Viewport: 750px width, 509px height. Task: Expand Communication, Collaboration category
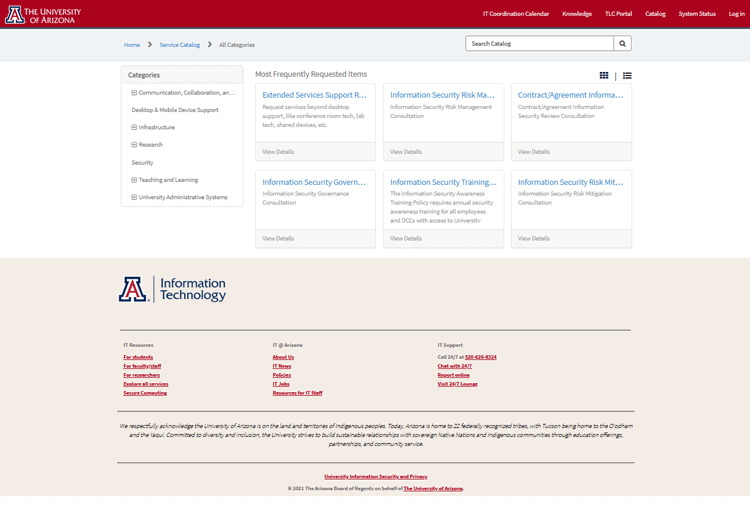[x=134, y=92]
